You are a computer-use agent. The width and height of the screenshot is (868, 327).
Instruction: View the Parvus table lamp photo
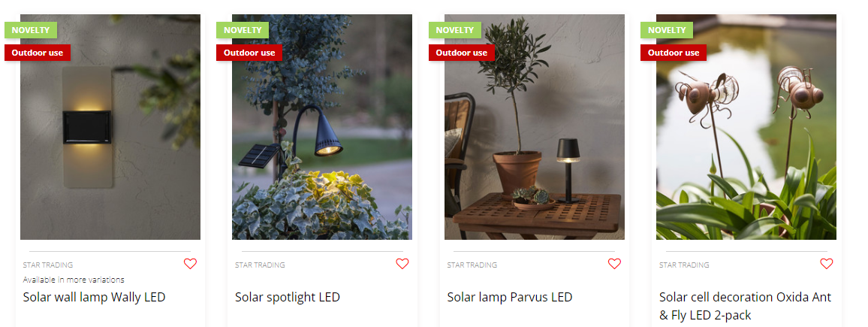(x=534, y=127)
